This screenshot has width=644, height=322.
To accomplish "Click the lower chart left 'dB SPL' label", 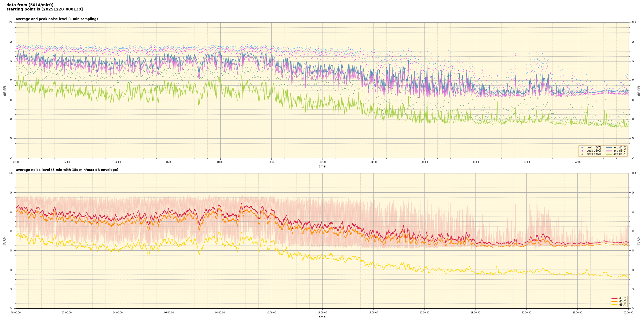I will tap(5, 241).
